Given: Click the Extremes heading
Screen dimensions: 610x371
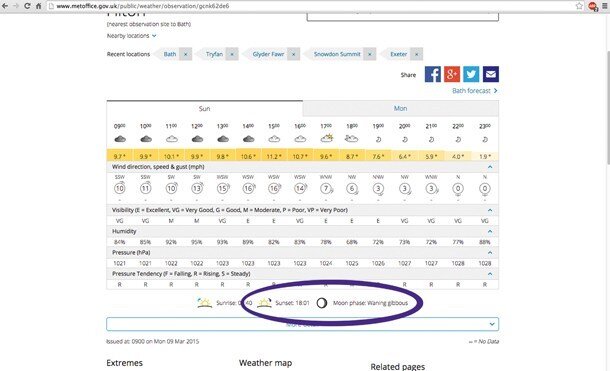Looking at the screenshot, I should [x=124, y=363].
